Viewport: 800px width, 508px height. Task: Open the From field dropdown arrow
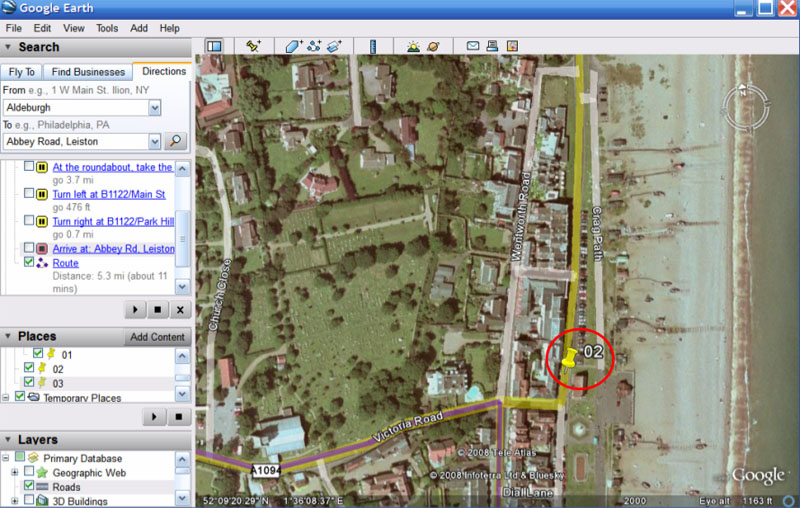tap(155, 108)
